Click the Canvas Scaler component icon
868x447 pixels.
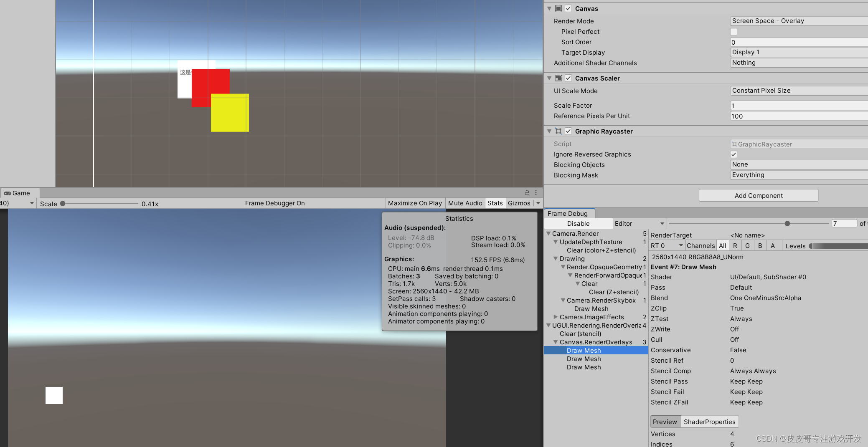[x=558, y=78]
